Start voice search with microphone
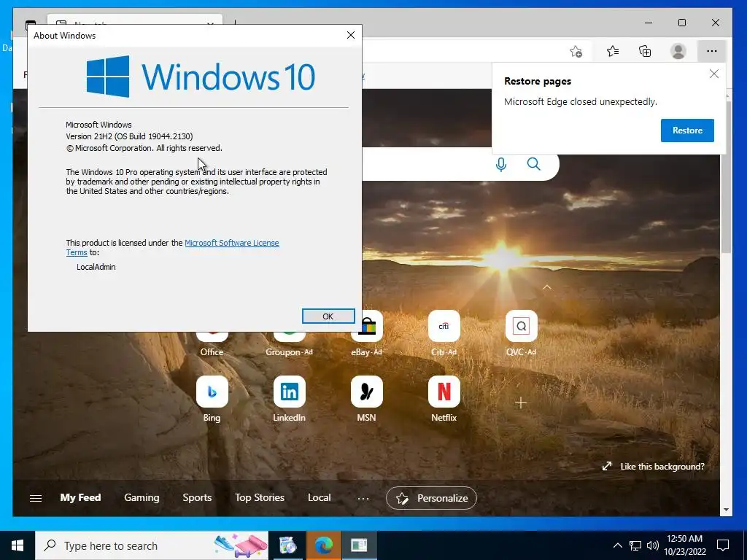The image size is (747, 560). [500, 164]
